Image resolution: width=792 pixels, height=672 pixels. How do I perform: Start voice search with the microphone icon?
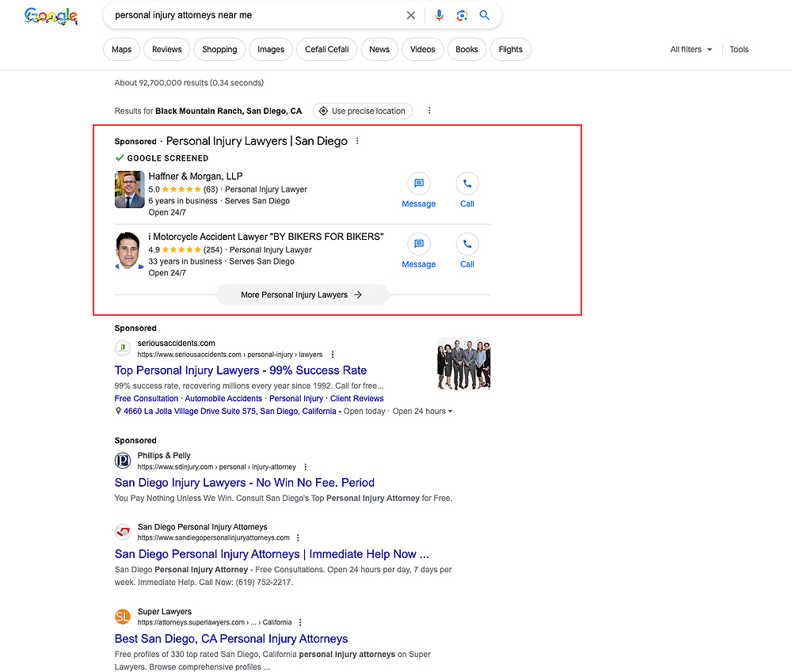click(x=439, y=16)
